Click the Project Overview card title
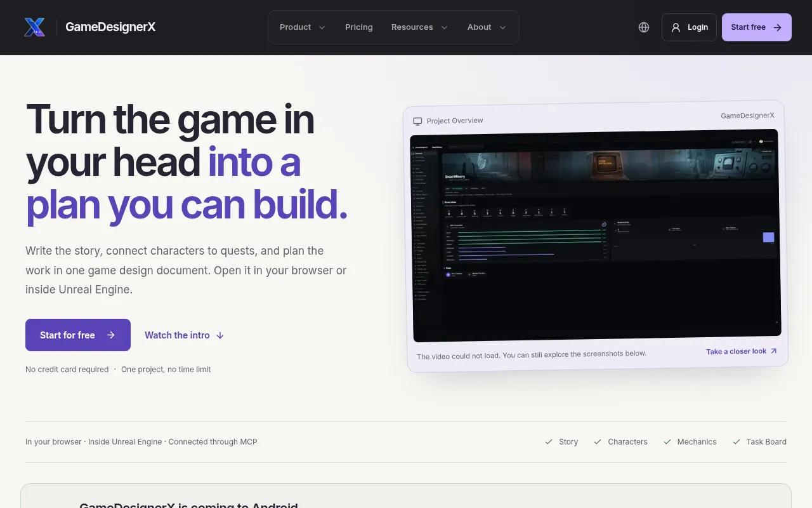 coord(455,121)
